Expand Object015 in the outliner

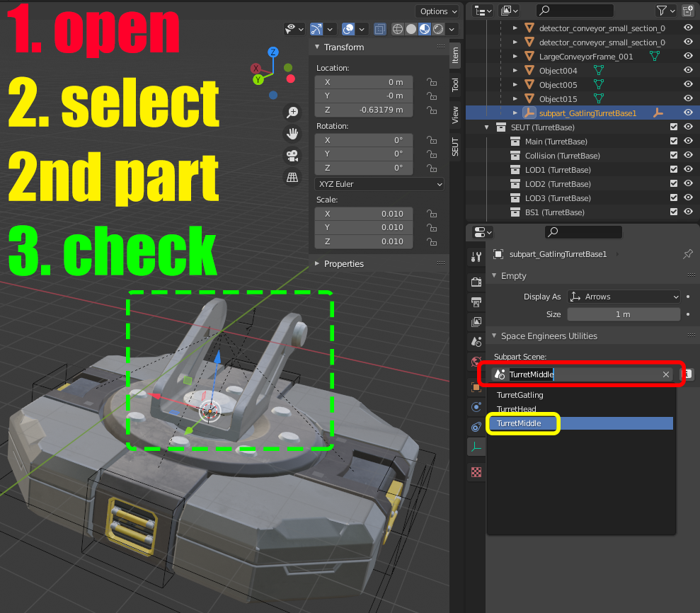tap(515, 98)
